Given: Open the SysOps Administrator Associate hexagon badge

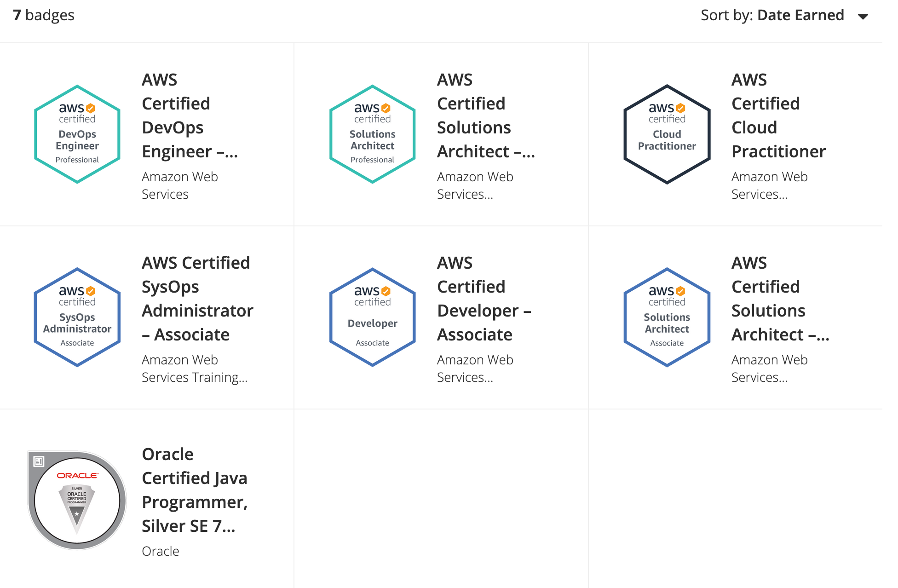Looking at the screenshot, I should (x=77, y=317).
